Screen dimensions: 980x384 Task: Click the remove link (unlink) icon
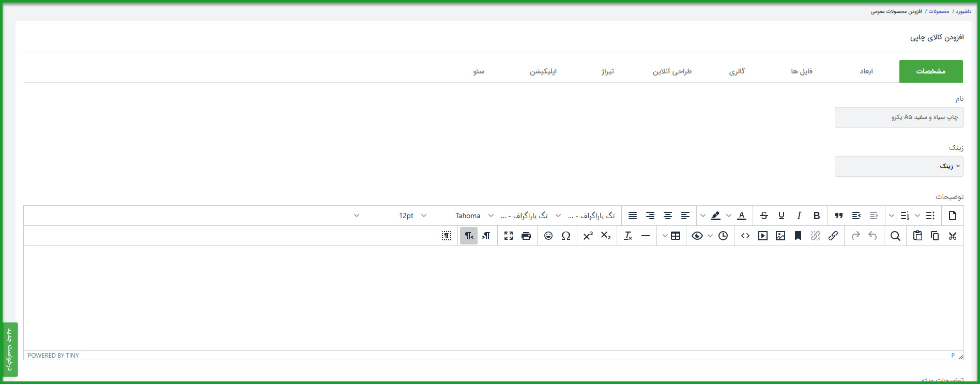point(816,236)
